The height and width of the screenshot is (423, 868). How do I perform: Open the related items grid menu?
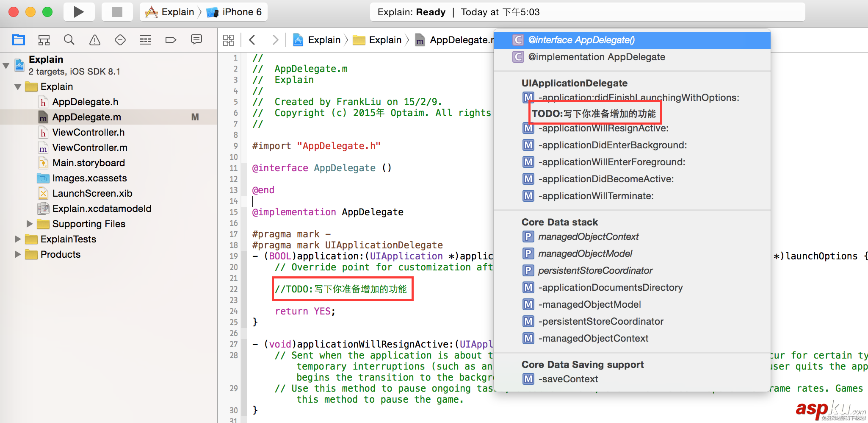(x=229, y=40)
